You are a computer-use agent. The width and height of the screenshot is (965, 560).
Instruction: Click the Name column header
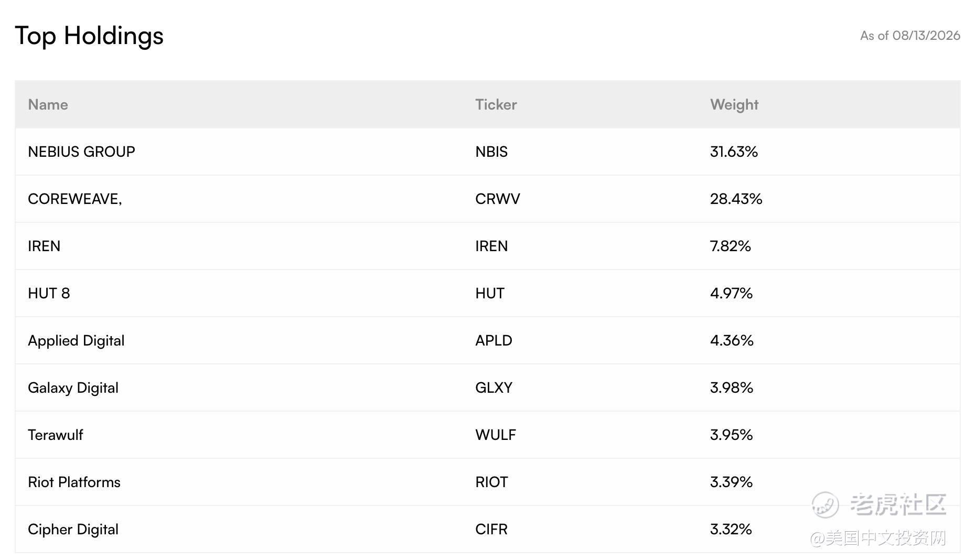(48, 104)
